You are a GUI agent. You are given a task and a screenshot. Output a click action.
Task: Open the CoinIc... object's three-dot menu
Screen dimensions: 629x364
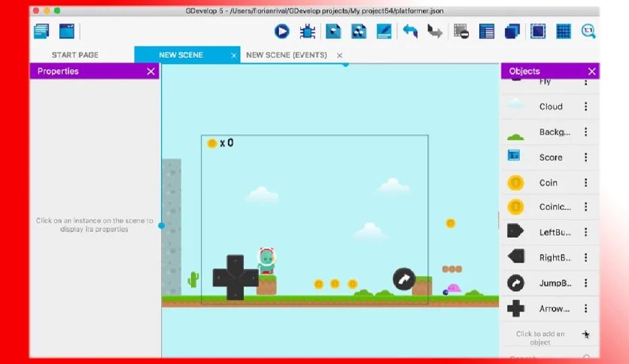(585, 207)
